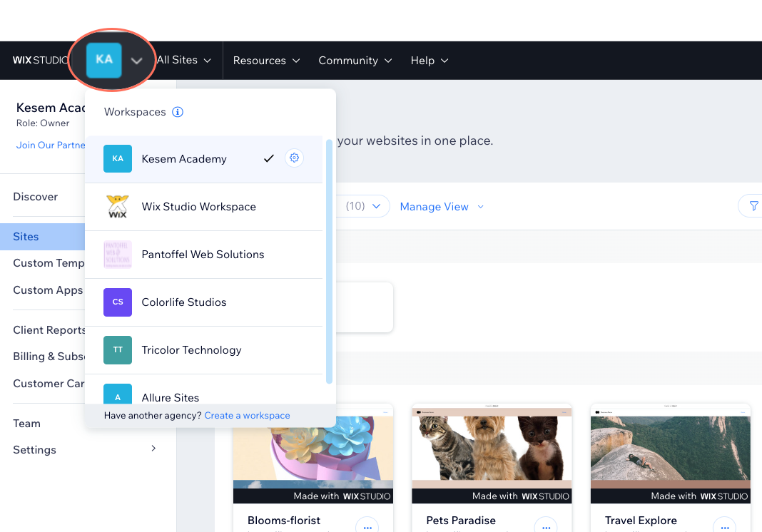762x532 pixels.
Task: Click the Workspaces info icon
Action: tap(178, 112)
